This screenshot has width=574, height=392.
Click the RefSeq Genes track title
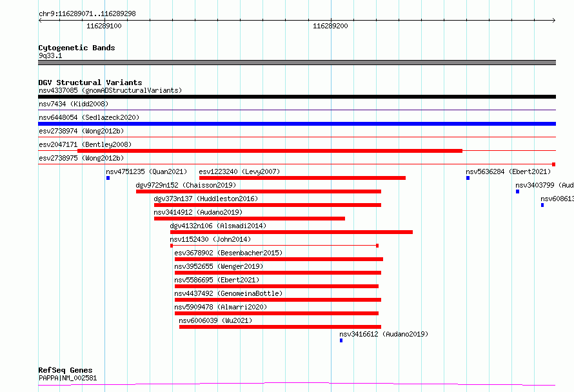point(65,371)
